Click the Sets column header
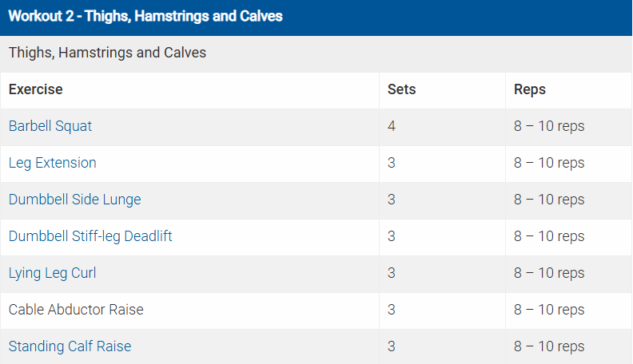Screen dimensions: 633x364 (x=401, y=89)
